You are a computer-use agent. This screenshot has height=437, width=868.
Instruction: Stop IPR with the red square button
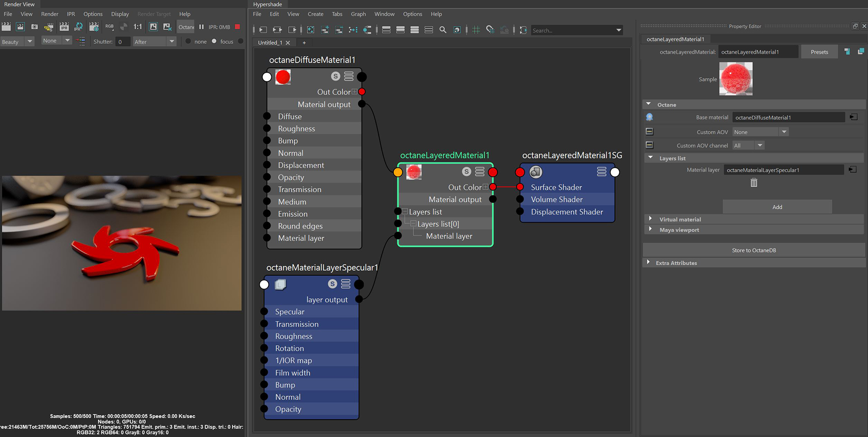pyautogui.click(x=238, y=27)
